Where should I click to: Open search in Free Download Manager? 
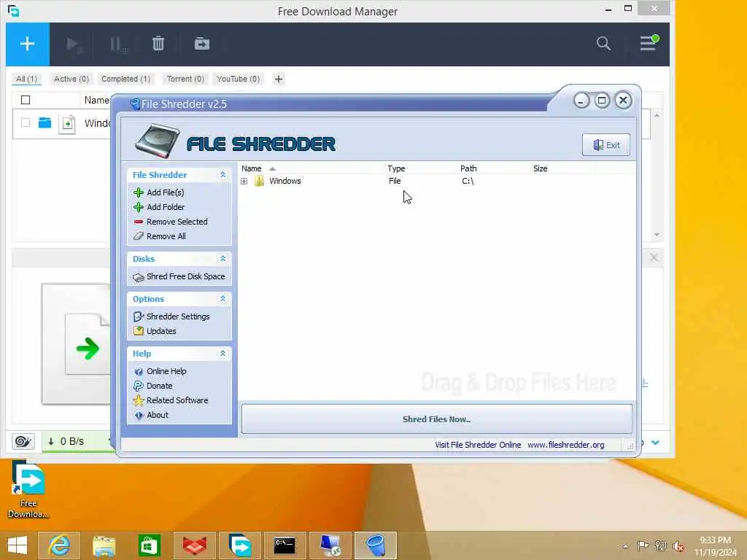(603, 44)
